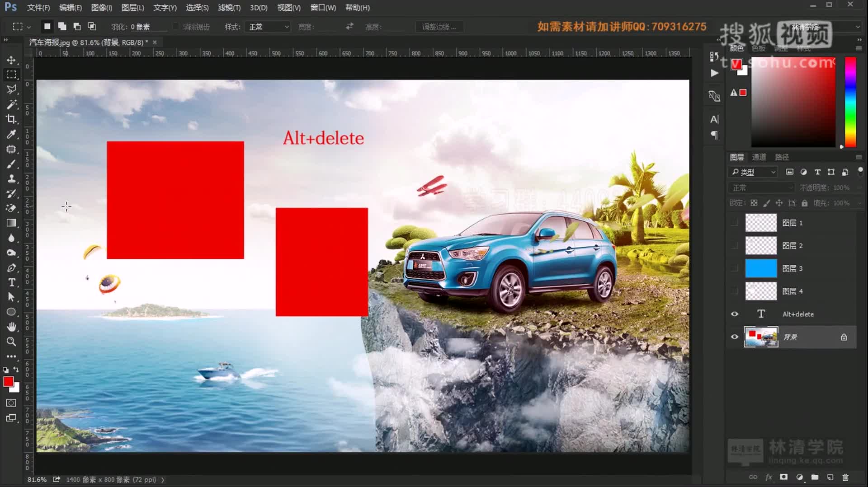This screenshot has height=487, width=868.
Task: Select the Gradient tool
Action: (x=11, y=223)
